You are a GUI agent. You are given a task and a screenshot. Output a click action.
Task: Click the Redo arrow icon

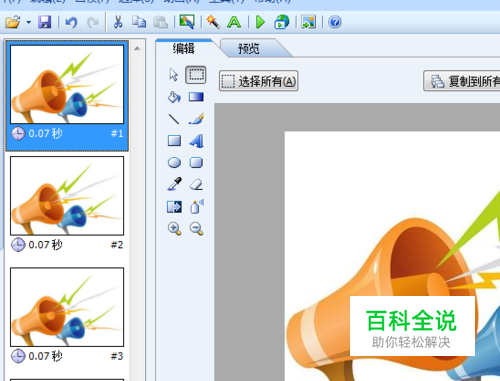93,22
